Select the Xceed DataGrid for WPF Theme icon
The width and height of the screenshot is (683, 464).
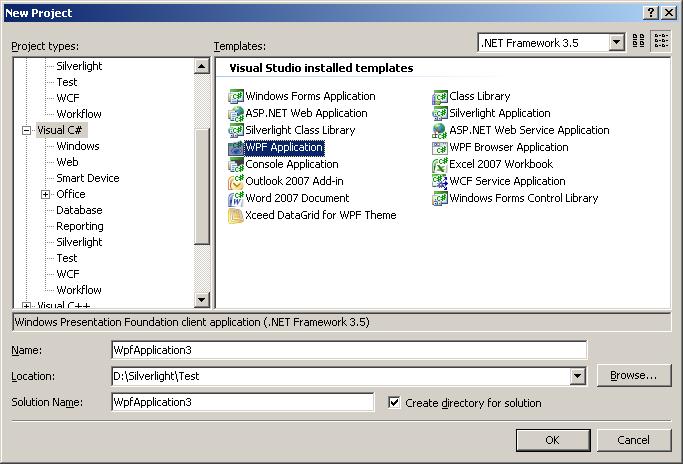point(236,215)
